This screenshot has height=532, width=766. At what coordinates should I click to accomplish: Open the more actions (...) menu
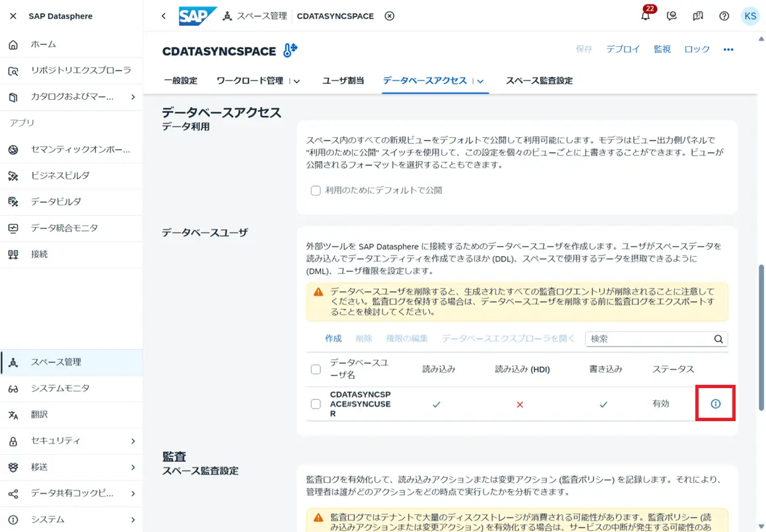[728, 50]
